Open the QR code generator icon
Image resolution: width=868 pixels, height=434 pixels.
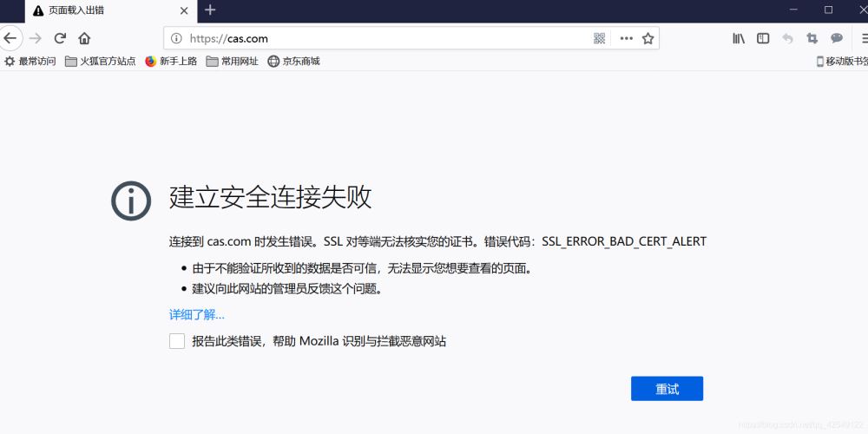pos(599,38)
